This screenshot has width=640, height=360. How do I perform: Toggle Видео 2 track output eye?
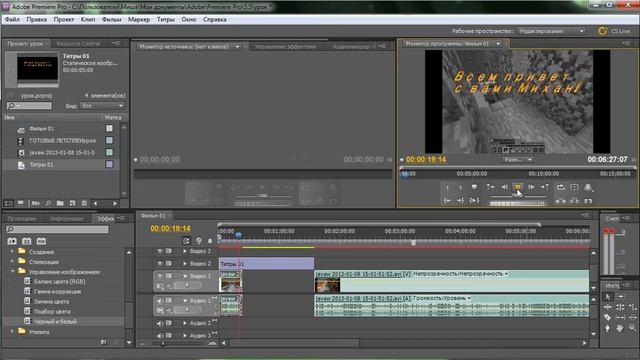click(160, 264)
